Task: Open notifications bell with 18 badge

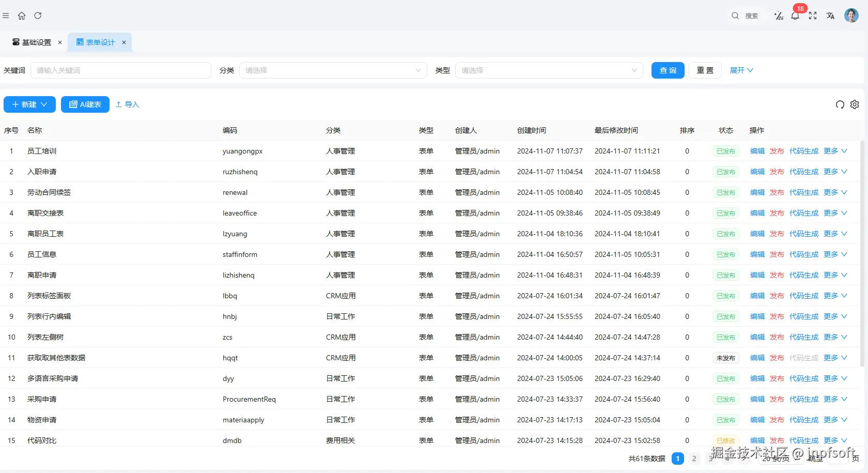Action: [796, 16]
